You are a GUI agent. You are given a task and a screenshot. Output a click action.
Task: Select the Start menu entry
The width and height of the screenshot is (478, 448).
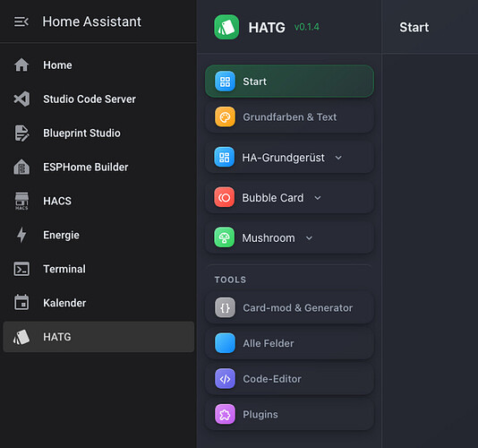pos(290,82)
